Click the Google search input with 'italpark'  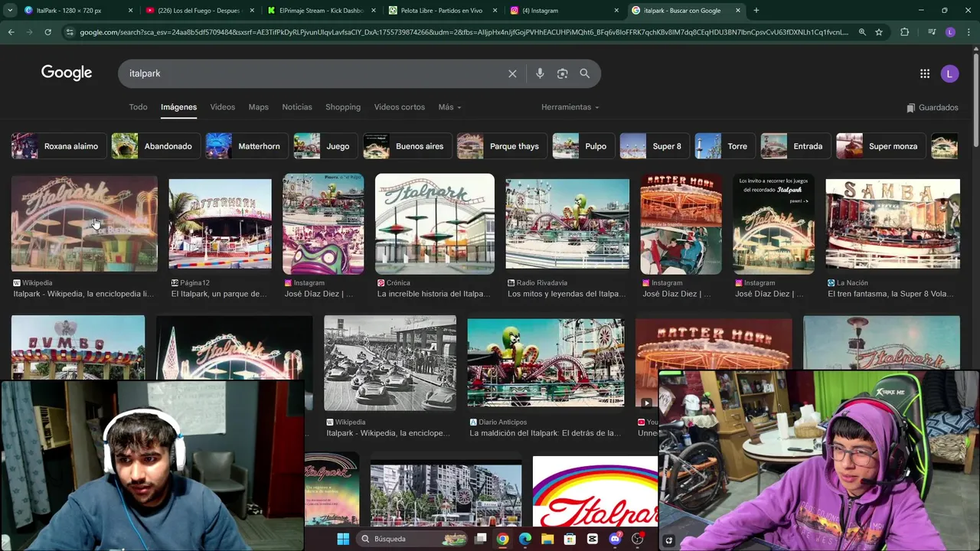(x=314, y=73)
